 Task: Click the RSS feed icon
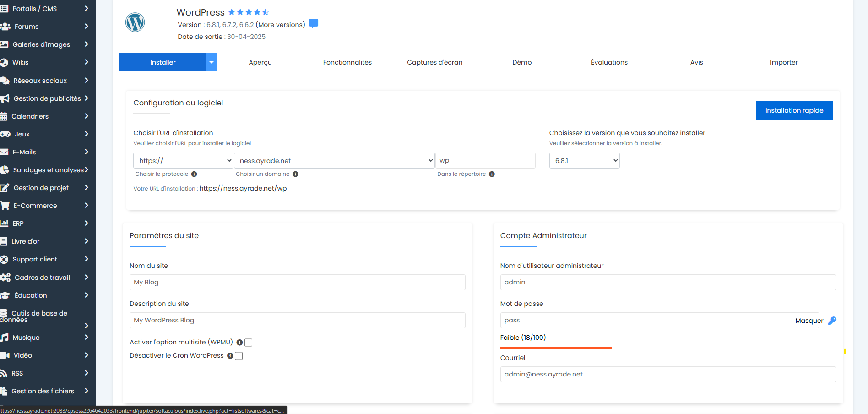pos(4,373)
